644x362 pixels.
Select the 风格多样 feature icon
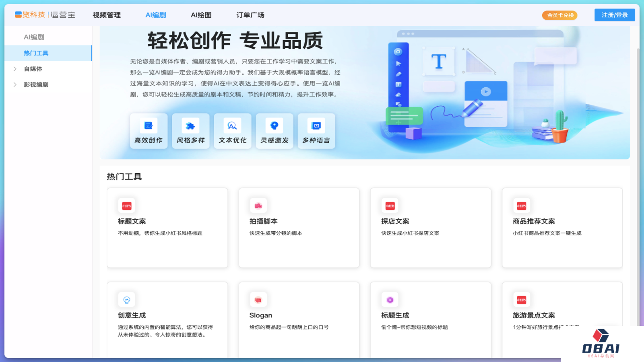click(190, 125)
